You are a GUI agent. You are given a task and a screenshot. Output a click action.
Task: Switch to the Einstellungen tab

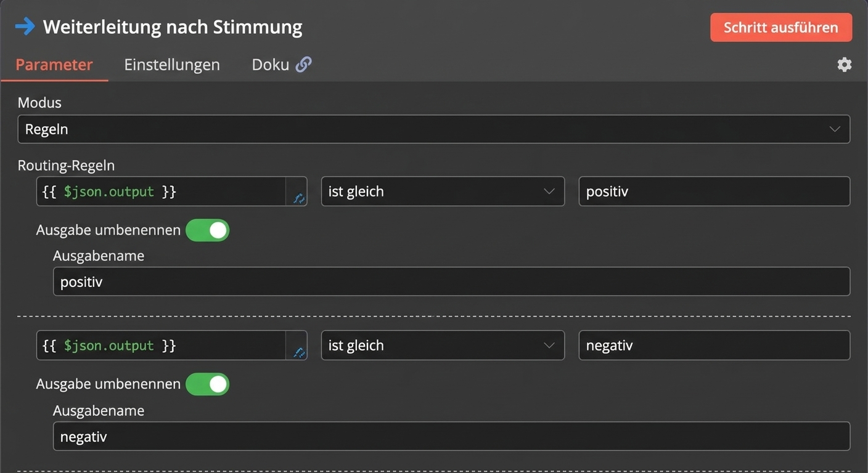click(x=172, y=65)
